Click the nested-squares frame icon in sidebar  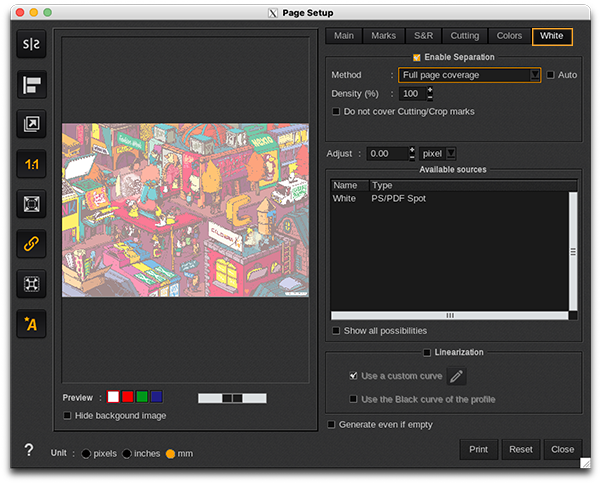click(x=32, y=205)
